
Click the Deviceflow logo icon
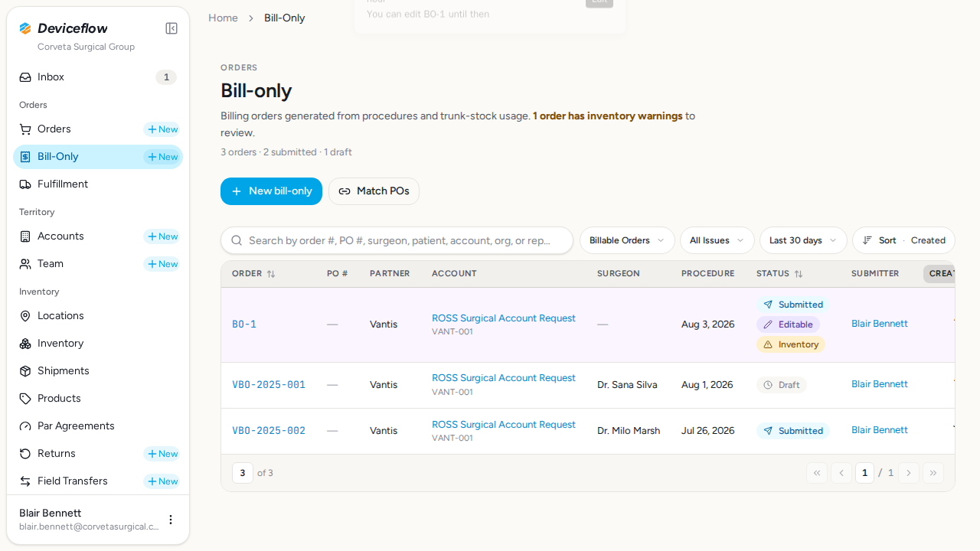25,28
